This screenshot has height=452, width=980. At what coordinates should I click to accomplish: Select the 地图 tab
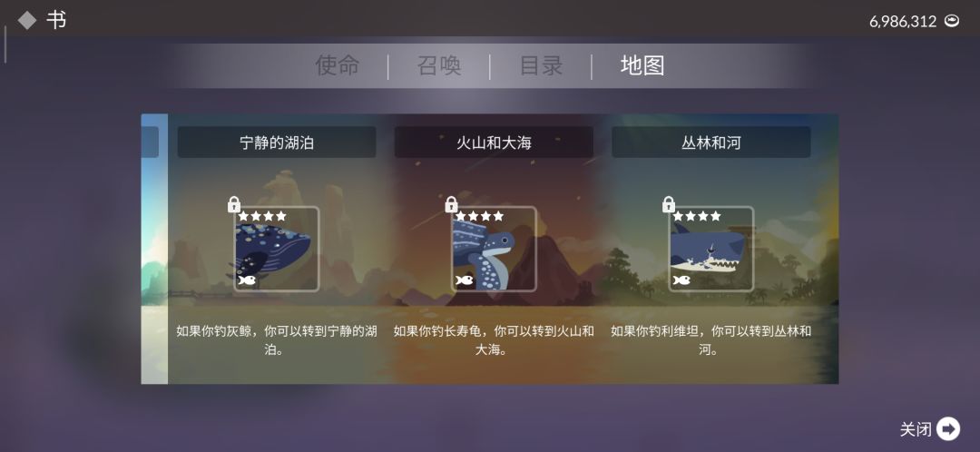click(x=642, y=65)
